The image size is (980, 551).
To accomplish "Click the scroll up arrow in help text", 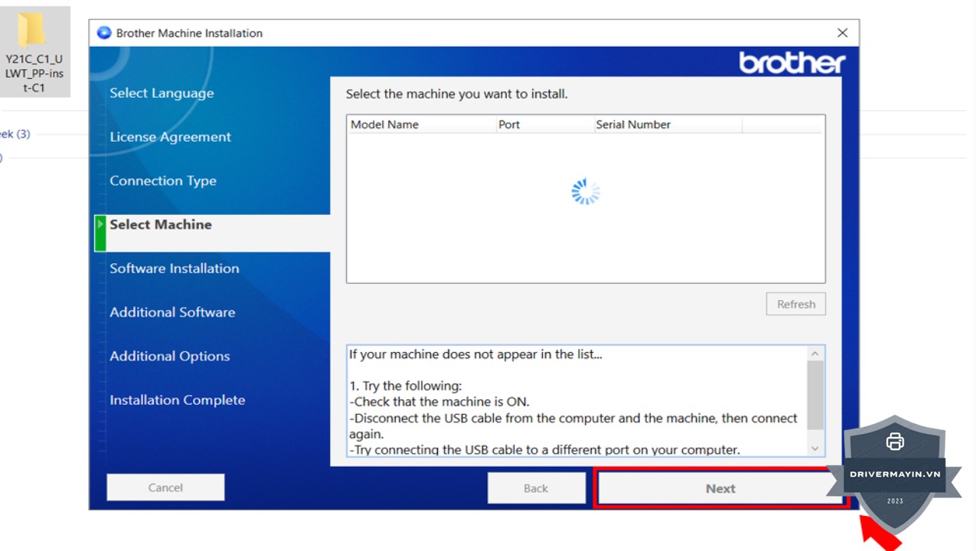I will pos(815,354).
